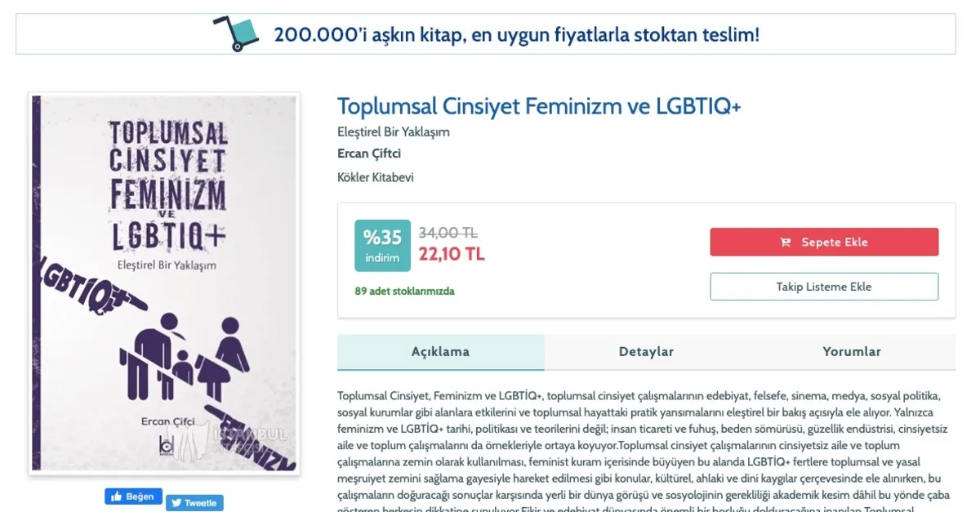The width and height of the screenshot is (980, 512).
Task: Visit the Kökler Kitabevi publisher link
Action: (376, 177)
